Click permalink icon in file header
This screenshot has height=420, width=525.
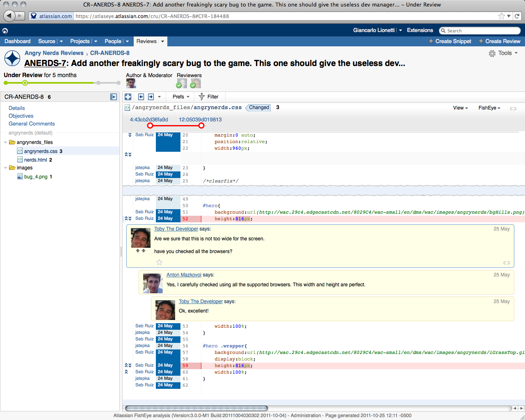coord(513,108)
